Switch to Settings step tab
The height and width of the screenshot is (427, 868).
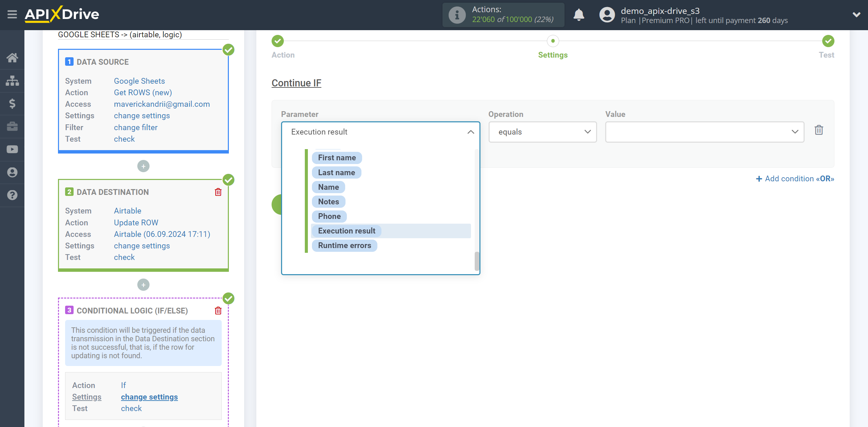(553, 55)
